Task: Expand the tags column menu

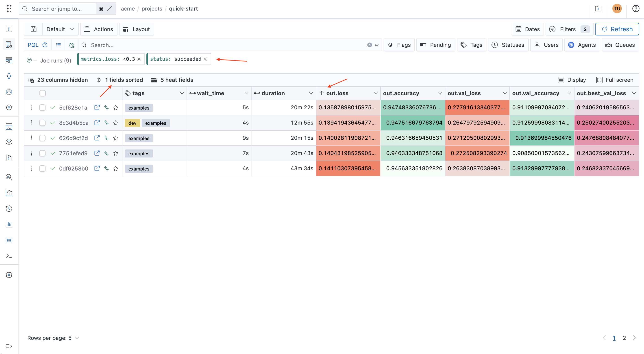Action: [x=182, y=93]
